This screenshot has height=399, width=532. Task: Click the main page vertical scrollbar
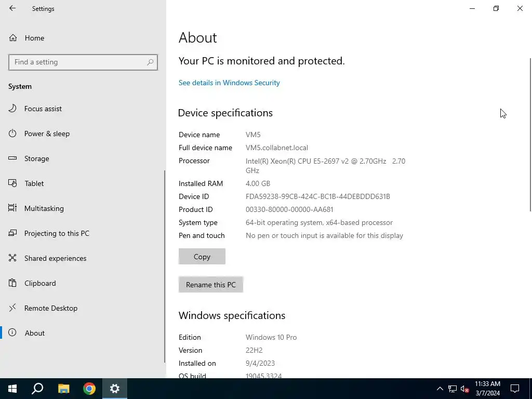530,135
